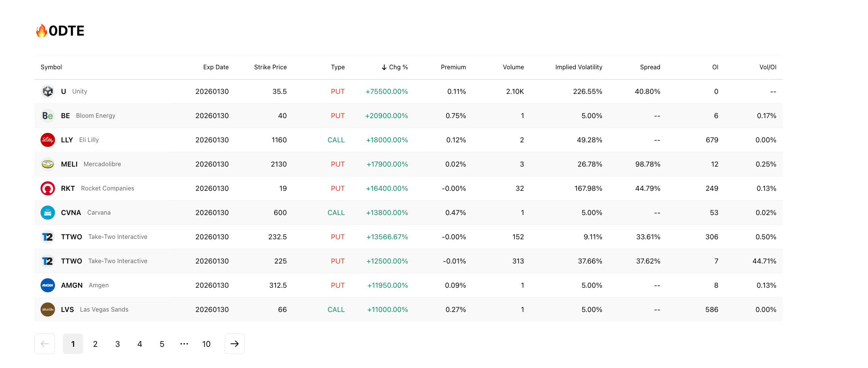Sort by Volume column header
The height and width of the screenshot is (368, 868).
[x=513, y=67]
